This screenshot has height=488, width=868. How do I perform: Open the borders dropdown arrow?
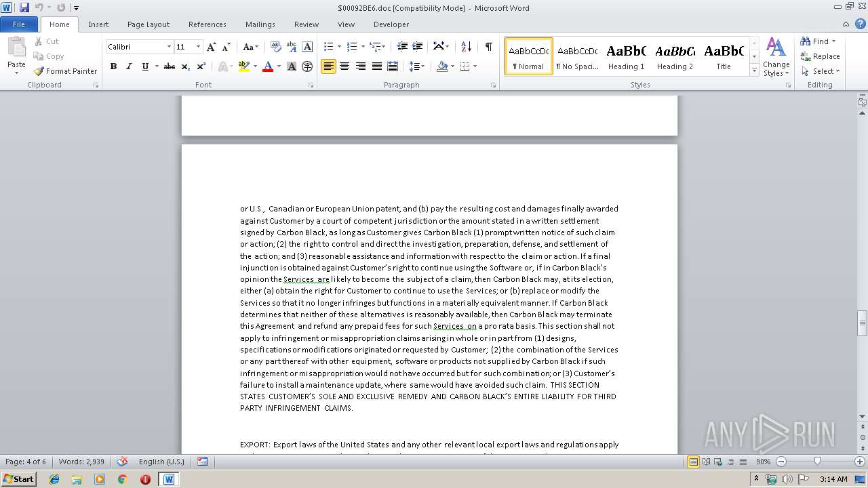tap(475, 66)
